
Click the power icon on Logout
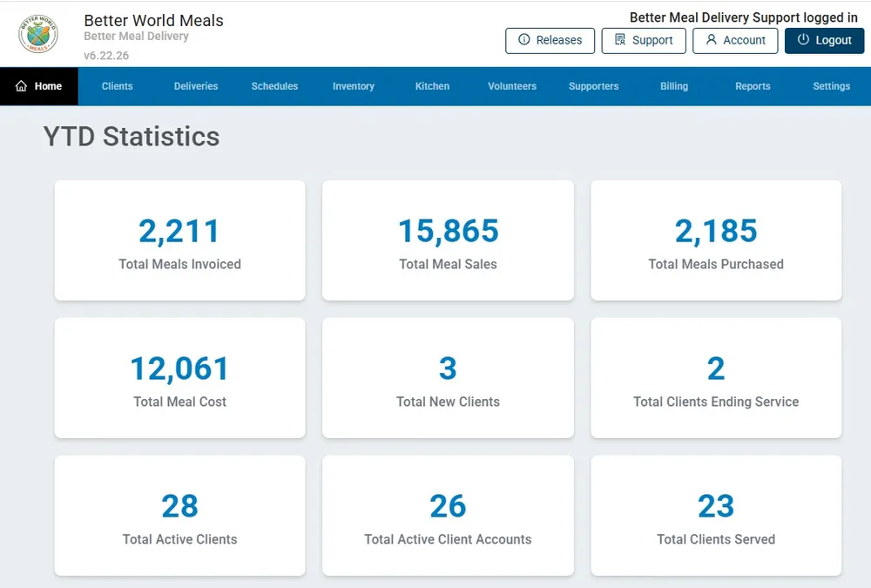click(x=803, y=39)
